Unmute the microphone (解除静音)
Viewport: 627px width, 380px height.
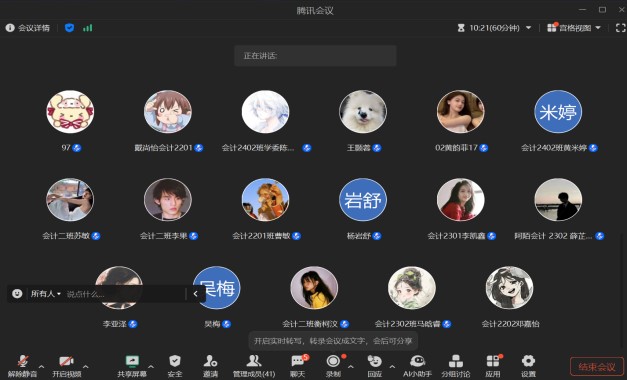22,365
